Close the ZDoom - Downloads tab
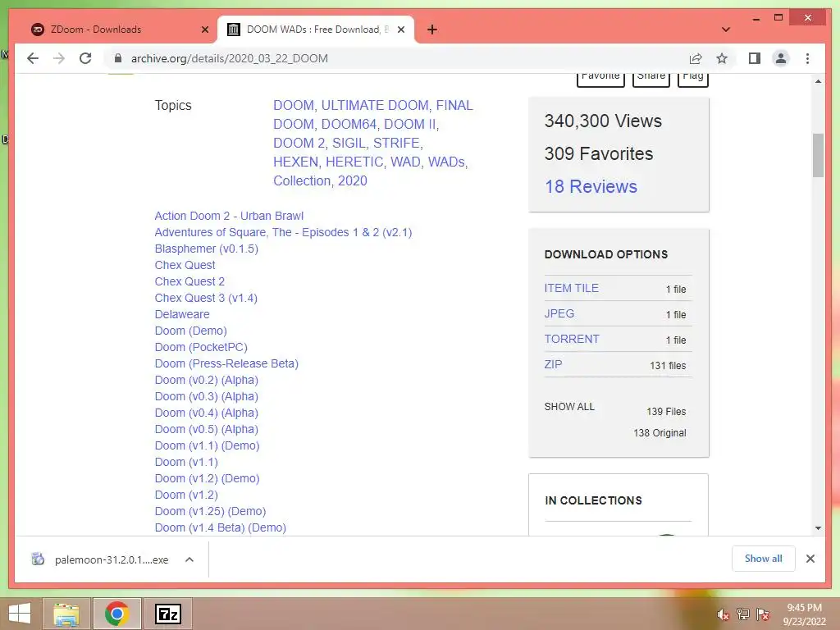 tap(204, 30)
